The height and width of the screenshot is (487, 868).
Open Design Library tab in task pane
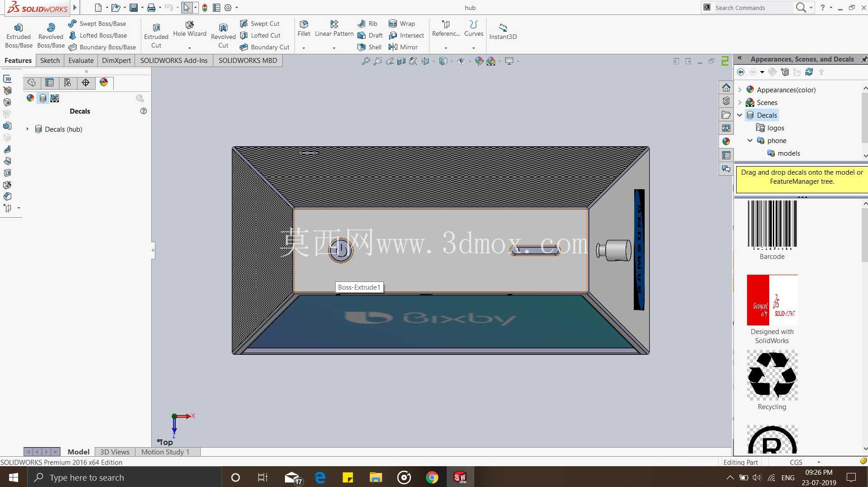(x=726, y=101)
